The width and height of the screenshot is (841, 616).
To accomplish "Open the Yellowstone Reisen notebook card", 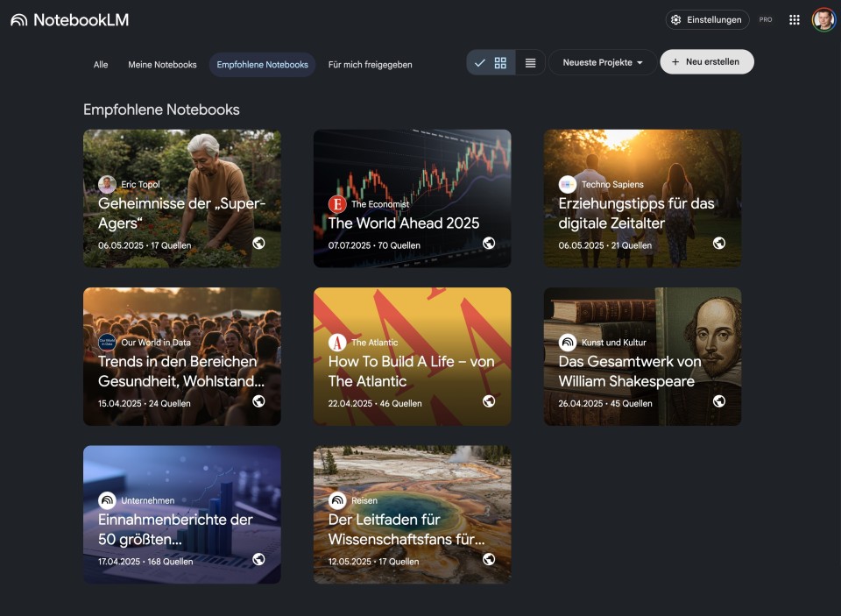I will (412, 514).
